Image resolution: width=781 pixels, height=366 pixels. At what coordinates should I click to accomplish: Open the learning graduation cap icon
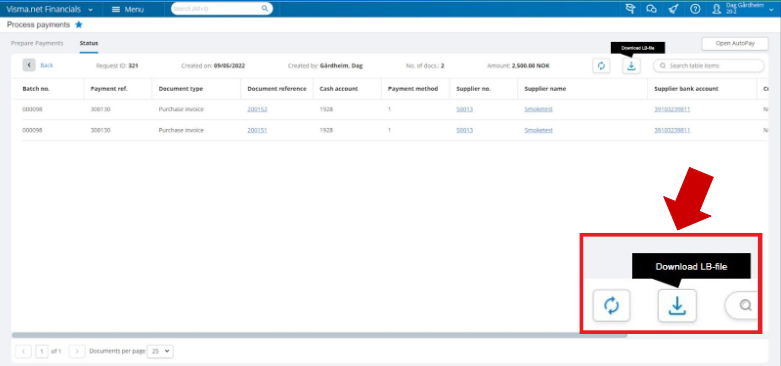point(631,9)
